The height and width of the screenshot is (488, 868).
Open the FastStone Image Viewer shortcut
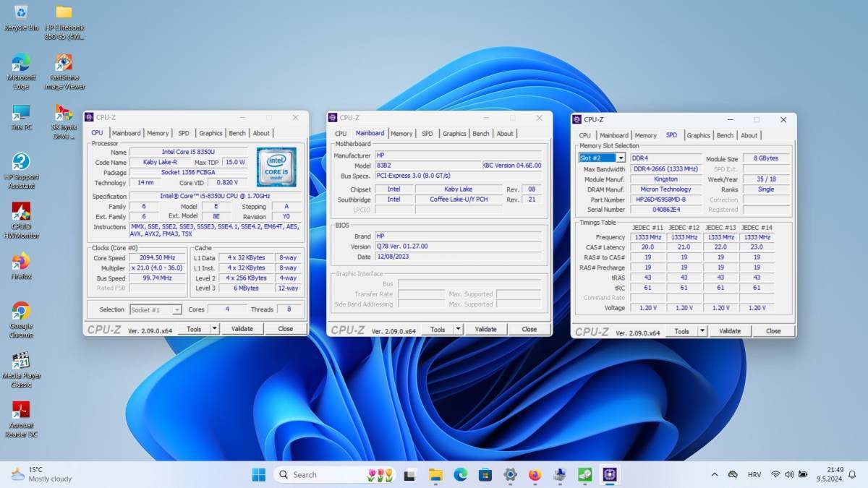[64, 72]
